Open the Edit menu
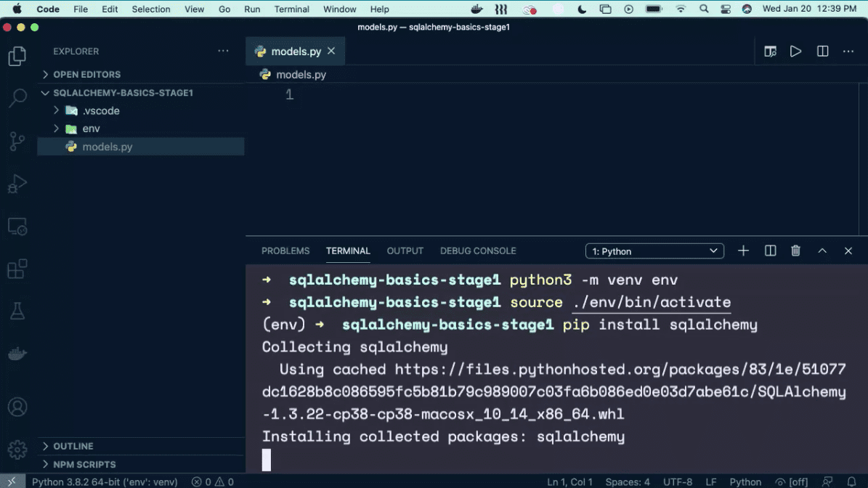 tap(110, 9)
